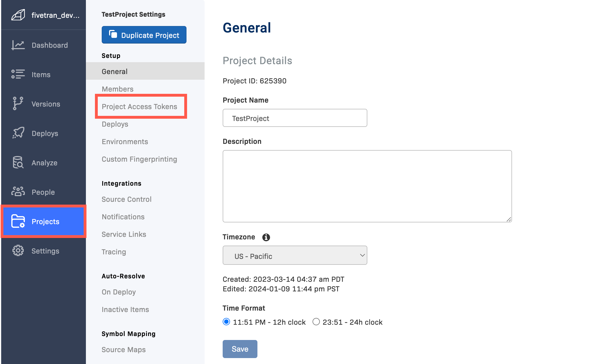
Task: Click the Edited: 2024-01-09 timestamp text
Action: click(x=281, y=289)
